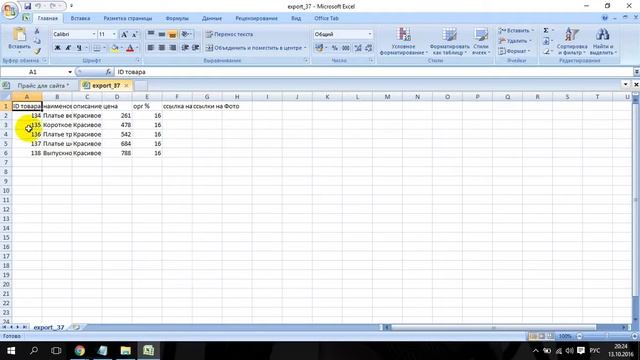The image size is (640, 360).
Task: Open Формат cells menu
Action: coord(513,51)
